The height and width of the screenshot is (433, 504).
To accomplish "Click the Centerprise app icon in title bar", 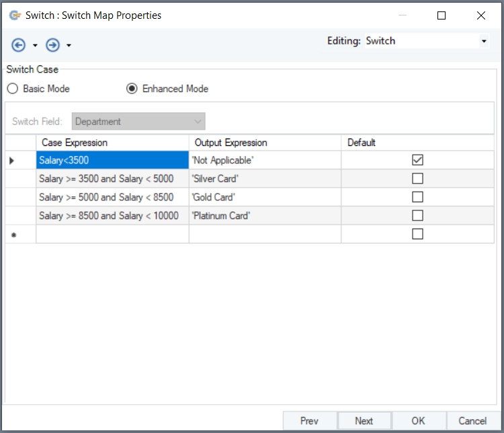I will [15, 15].
